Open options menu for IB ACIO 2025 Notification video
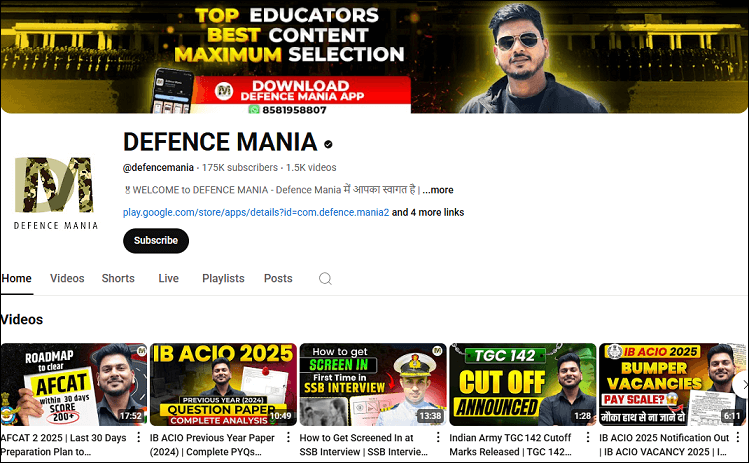The image size is (749, 463). click(738, 437)
